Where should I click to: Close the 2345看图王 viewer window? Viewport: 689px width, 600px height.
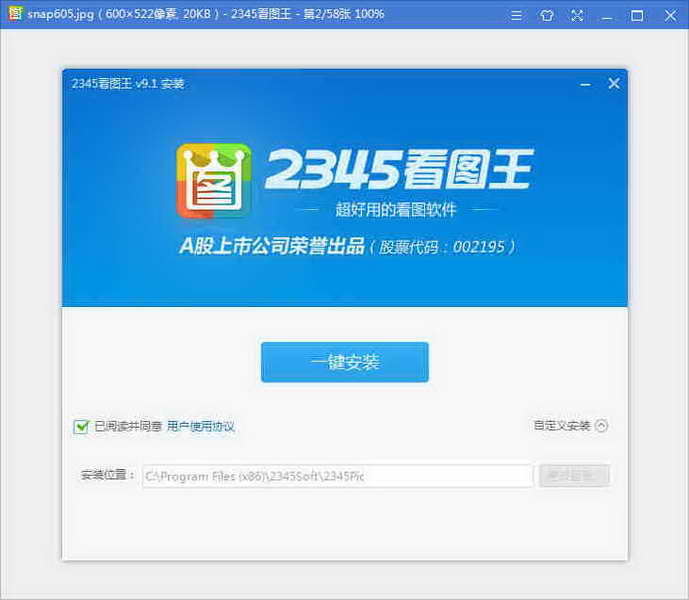click(671, 16)
